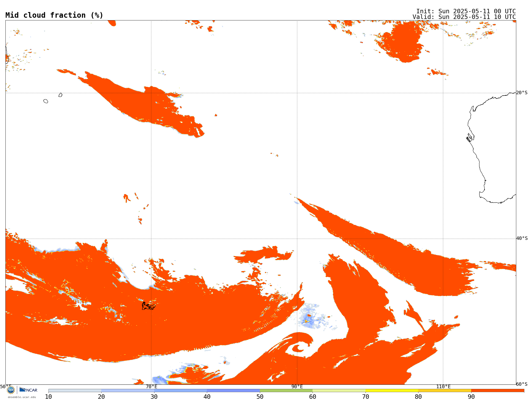
Task: Pick the 70–80 yellow colorbar segment
Action: tap(392, 391)
